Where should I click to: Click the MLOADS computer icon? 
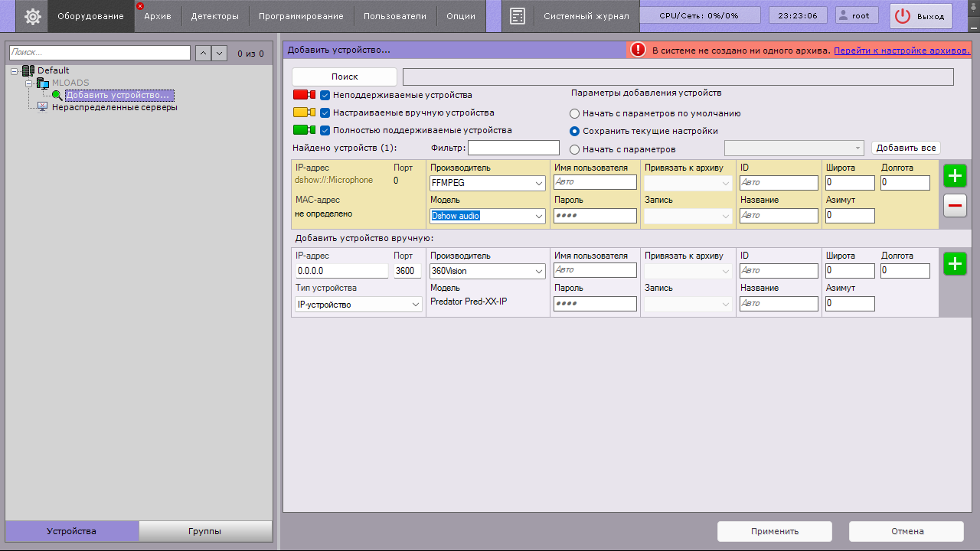click(x=43, y=83)
